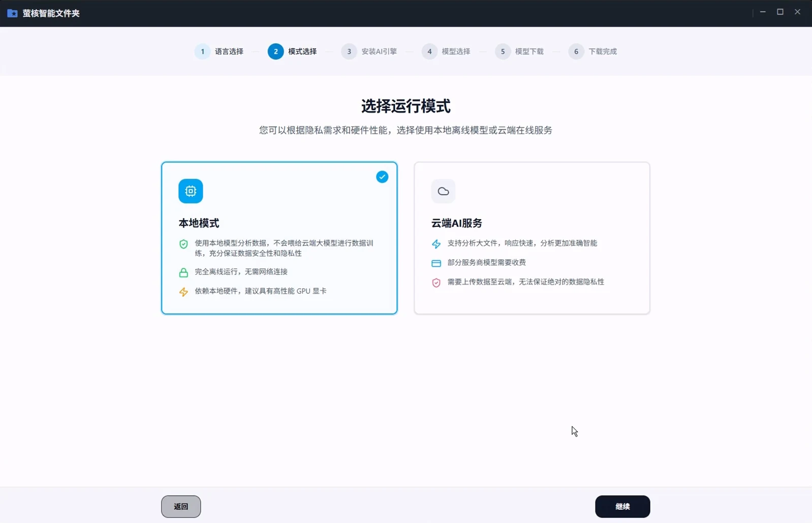Click step 6 下载完成 indicator
Viewport: 812px width, 523px height.
[x=592, y=51]
